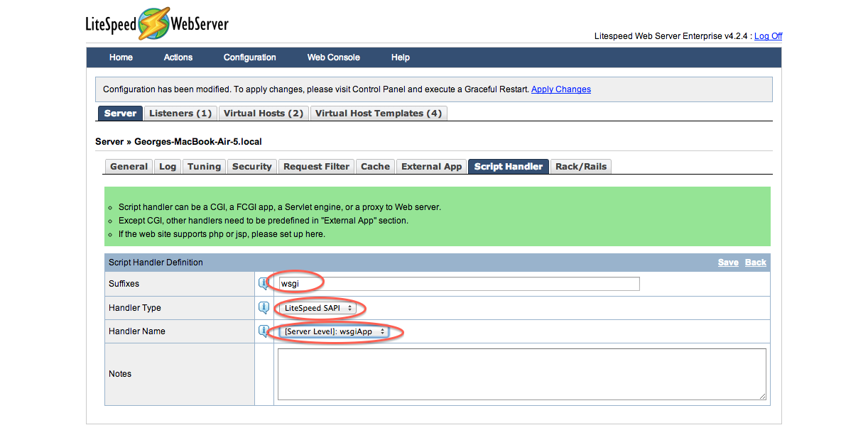This screenshot has width=868, height=430.
Task: Click the Handler Name row label
Action: (x=137, y=331)
